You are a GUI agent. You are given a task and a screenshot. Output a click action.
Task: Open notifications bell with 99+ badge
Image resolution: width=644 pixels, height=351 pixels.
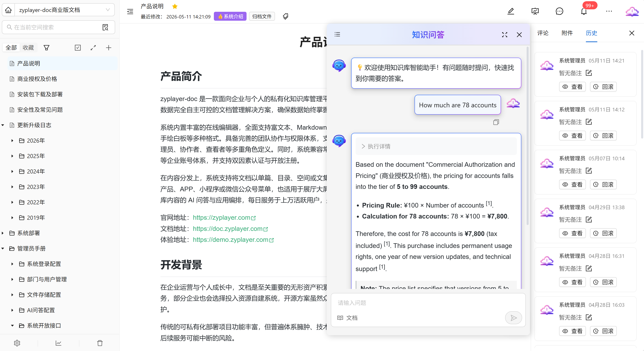584,11
